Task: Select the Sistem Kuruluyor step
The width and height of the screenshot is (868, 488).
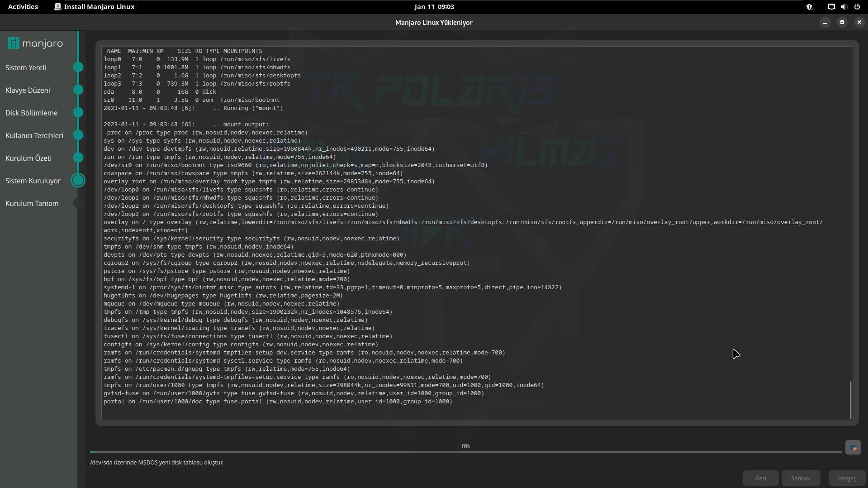Action: pos(33,181)
